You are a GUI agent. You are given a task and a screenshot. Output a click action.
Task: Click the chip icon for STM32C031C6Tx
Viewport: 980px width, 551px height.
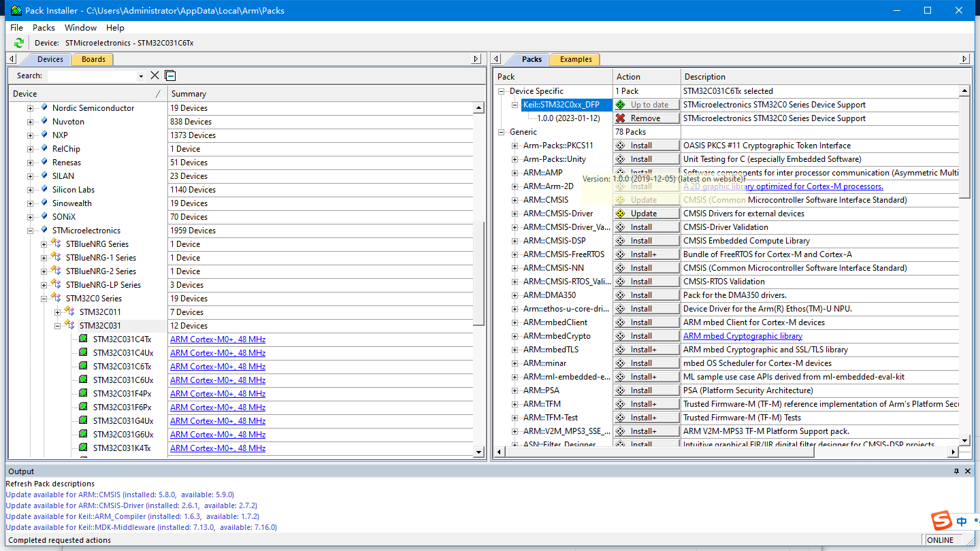[x=83, y=366]
